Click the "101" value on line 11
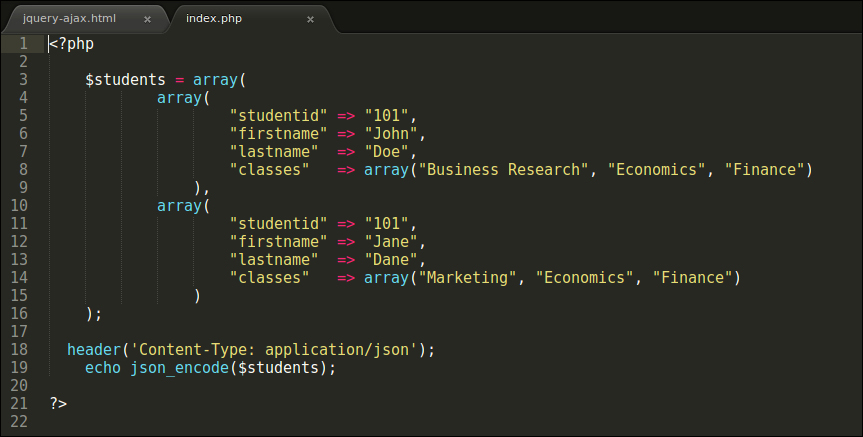Screen dimensions: 863x437 pos(386,223)
